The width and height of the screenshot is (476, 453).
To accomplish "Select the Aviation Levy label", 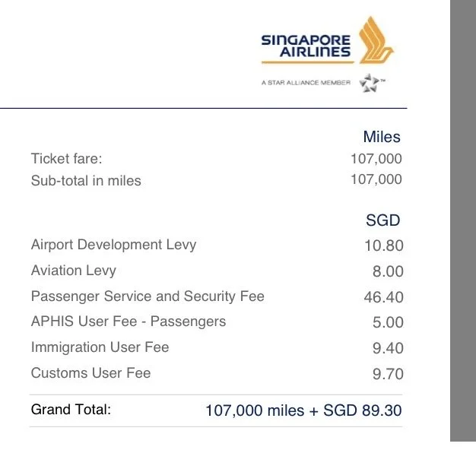I will point(74,271).
